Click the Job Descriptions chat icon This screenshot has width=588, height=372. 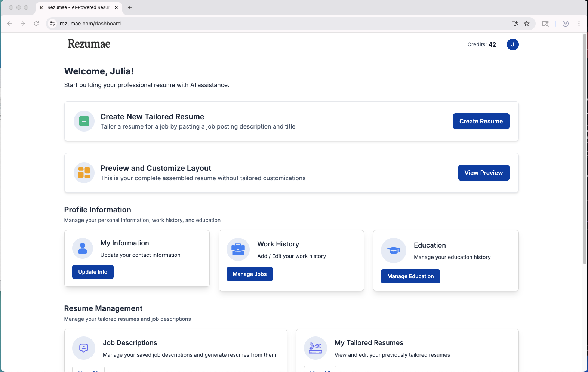tap(84, 348)
